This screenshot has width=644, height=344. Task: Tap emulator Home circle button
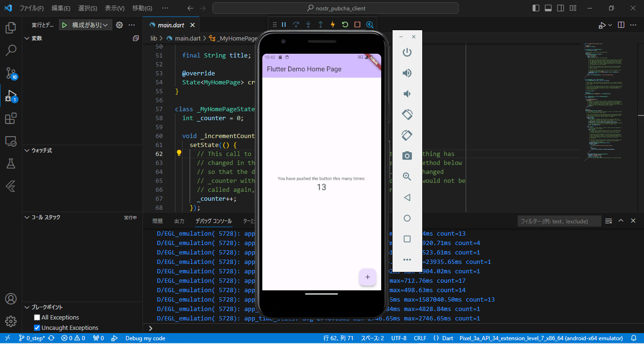(407, 218)
